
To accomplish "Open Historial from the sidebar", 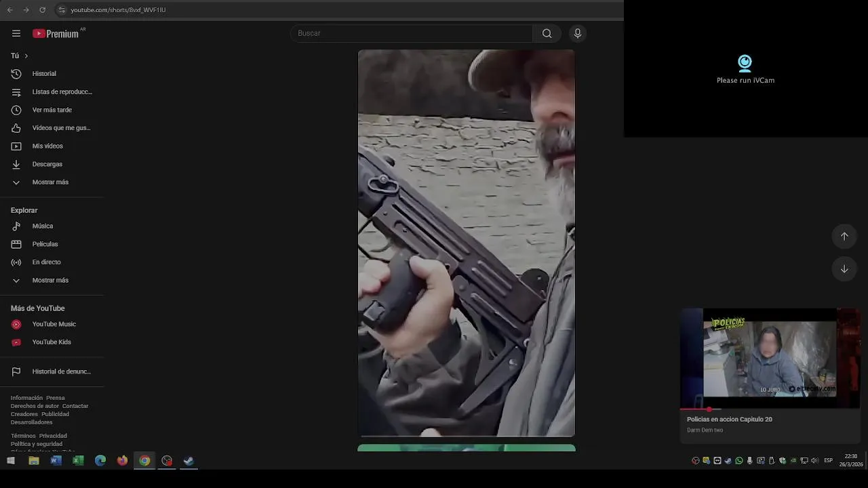I will 52,74.
